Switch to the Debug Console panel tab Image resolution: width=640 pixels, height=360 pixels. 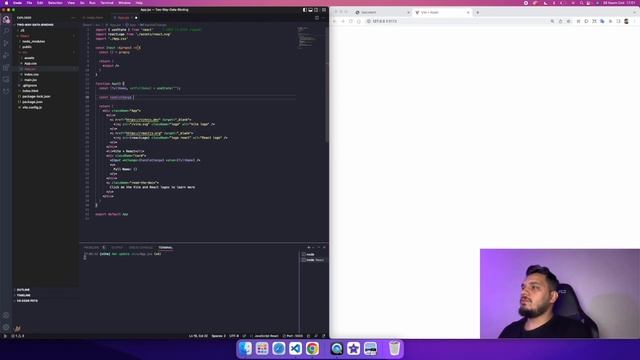click(x=140, y=247)
